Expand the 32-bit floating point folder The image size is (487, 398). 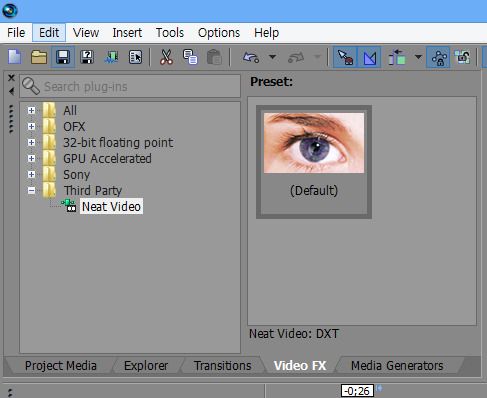31,142
